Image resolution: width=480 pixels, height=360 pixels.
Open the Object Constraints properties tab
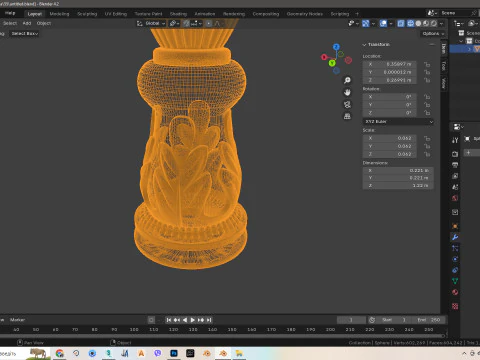coord(455,270)
